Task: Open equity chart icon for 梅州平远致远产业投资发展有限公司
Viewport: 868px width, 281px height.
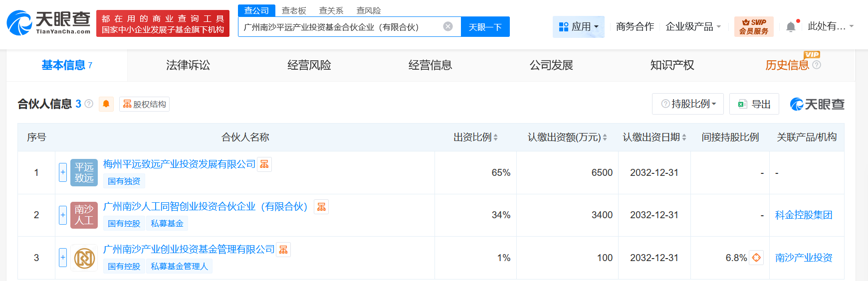Action: 264,164
